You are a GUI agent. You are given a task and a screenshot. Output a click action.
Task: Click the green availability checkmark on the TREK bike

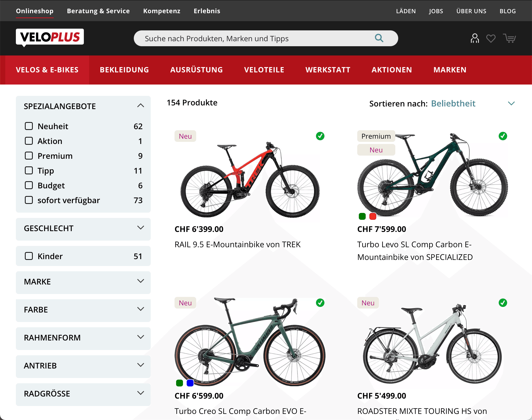[320, 136]
